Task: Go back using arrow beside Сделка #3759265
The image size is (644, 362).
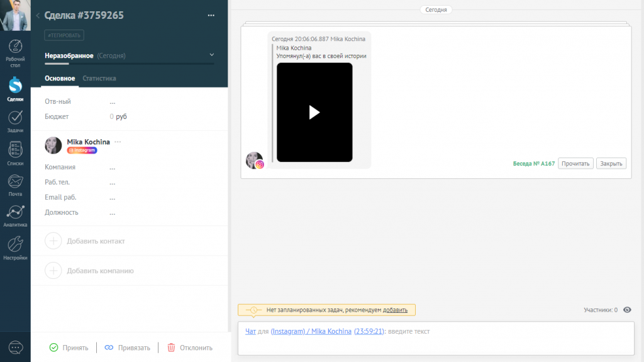Action: click(38, 16)
